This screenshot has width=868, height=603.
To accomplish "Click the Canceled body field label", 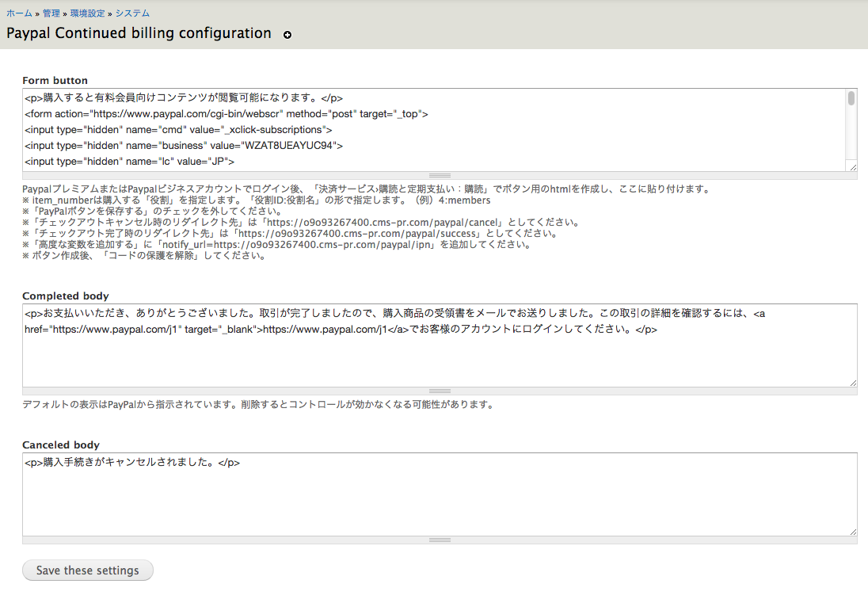I will (61, 445).
